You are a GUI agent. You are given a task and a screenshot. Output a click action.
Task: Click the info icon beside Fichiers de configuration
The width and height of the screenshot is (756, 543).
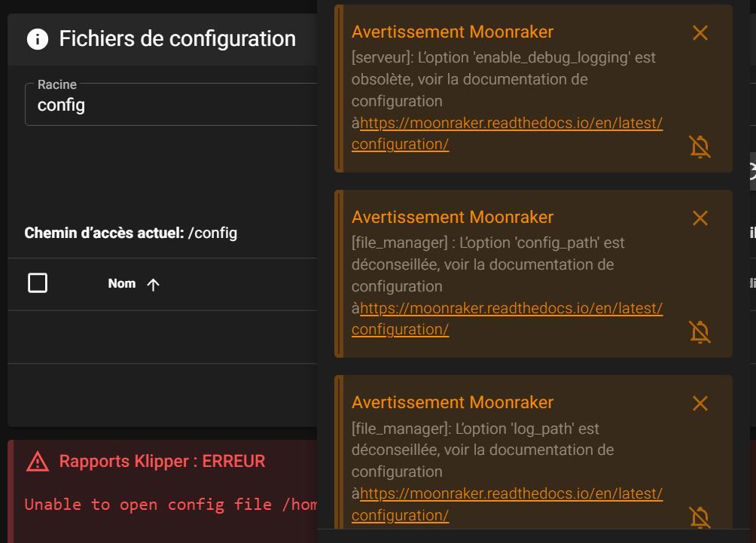point(38,38)
